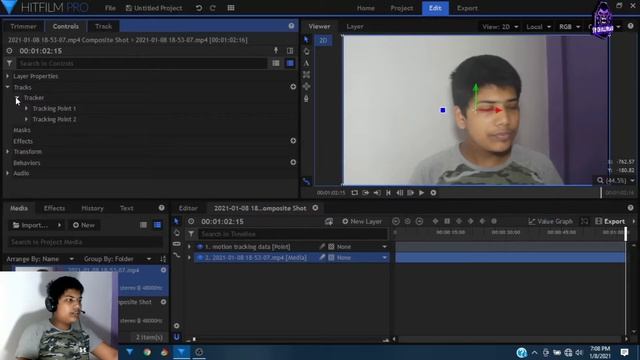Set in point in Viewer controls

tap(366, 193)
